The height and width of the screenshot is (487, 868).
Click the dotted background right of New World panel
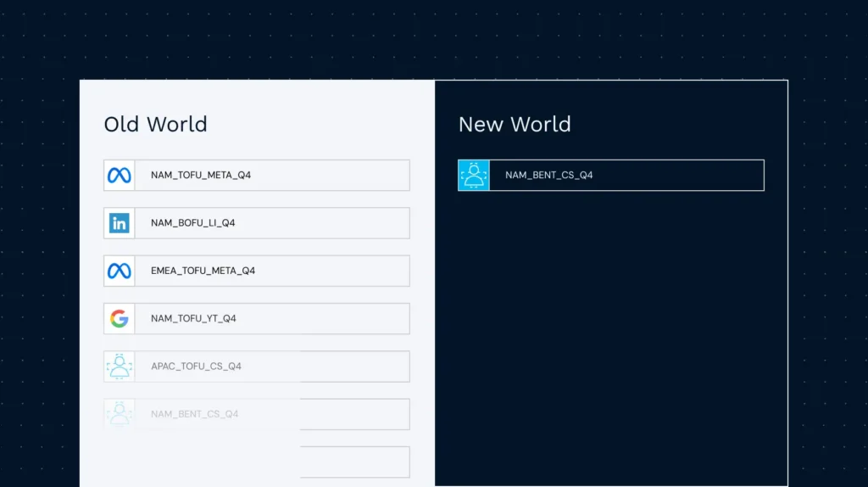[827, 280]
